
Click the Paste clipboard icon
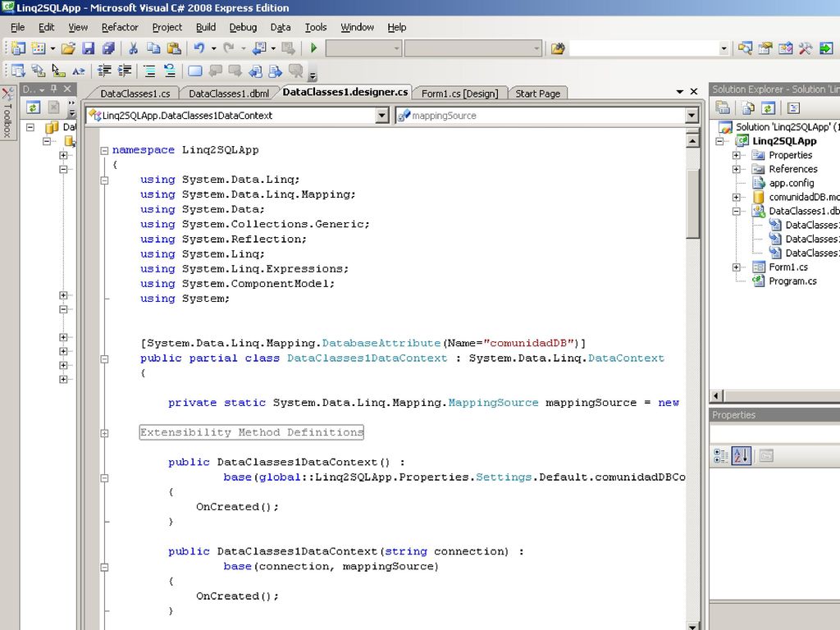point(174,48)
